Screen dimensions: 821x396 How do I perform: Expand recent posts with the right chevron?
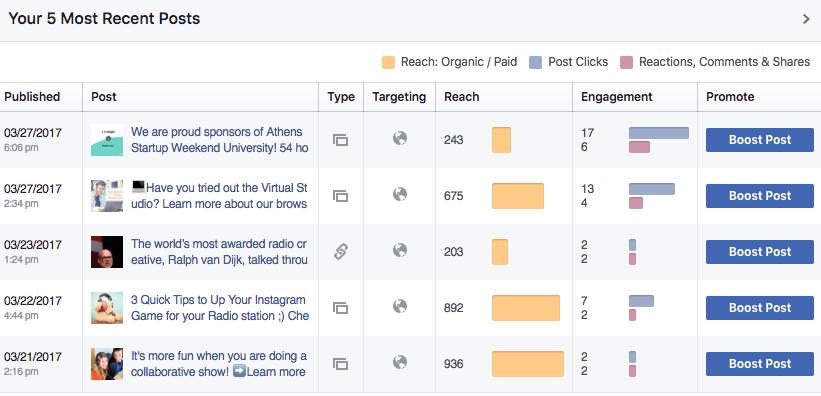click(806, 19)
